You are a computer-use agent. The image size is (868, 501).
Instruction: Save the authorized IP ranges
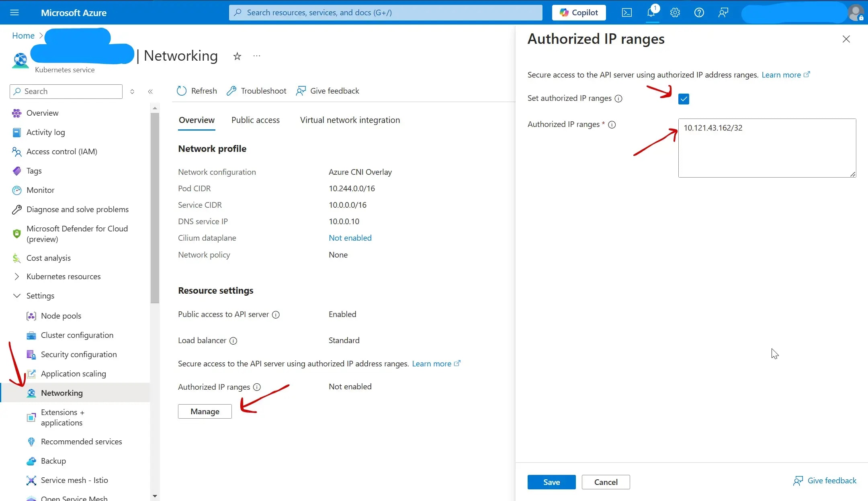[x=551, y=482]
